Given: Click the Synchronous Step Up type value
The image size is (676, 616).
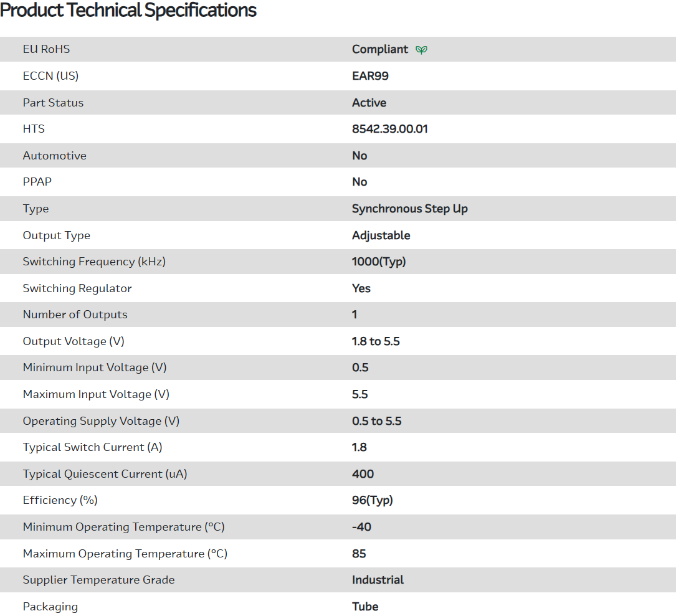Looking at the screenshot, I should [x=409, y=209].
